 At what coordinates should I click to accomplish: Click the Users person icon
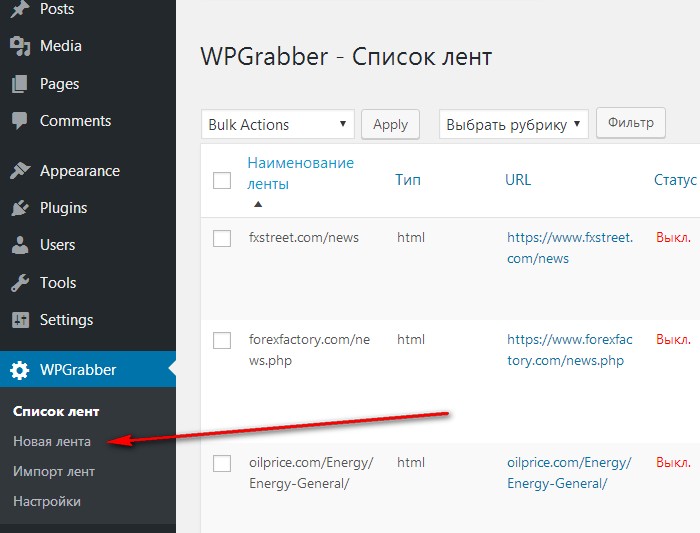click(x=20, y=245)
